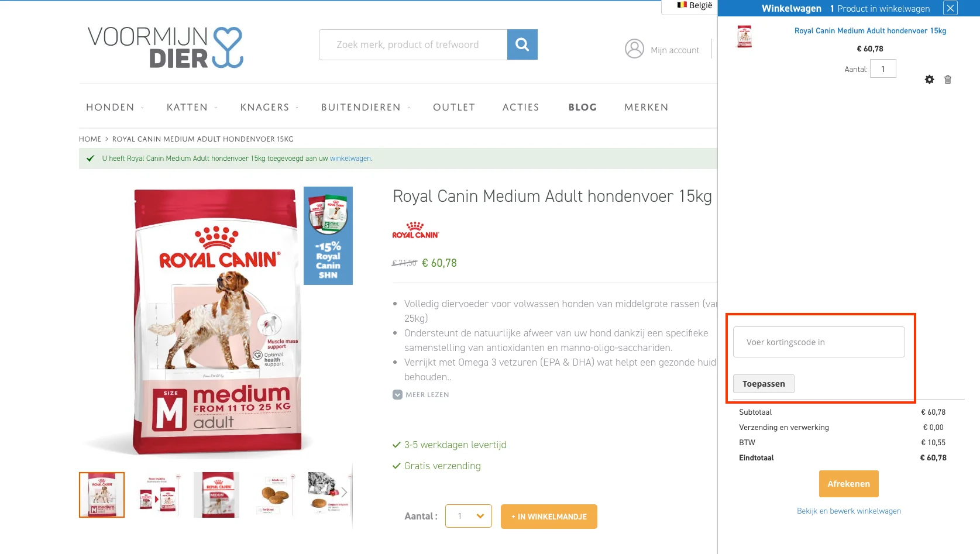Click the cart product thumbnail image

pyautogui.click(x=744, y=36)
